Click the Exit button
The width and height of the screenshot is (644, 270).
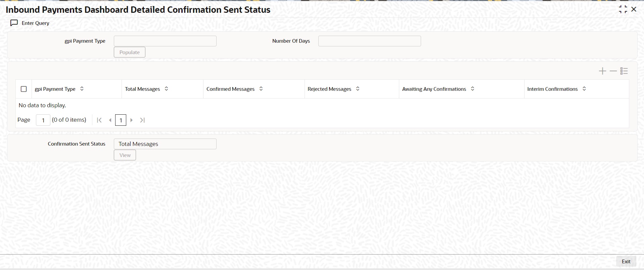pyautogui.click(x=626, y=261)
